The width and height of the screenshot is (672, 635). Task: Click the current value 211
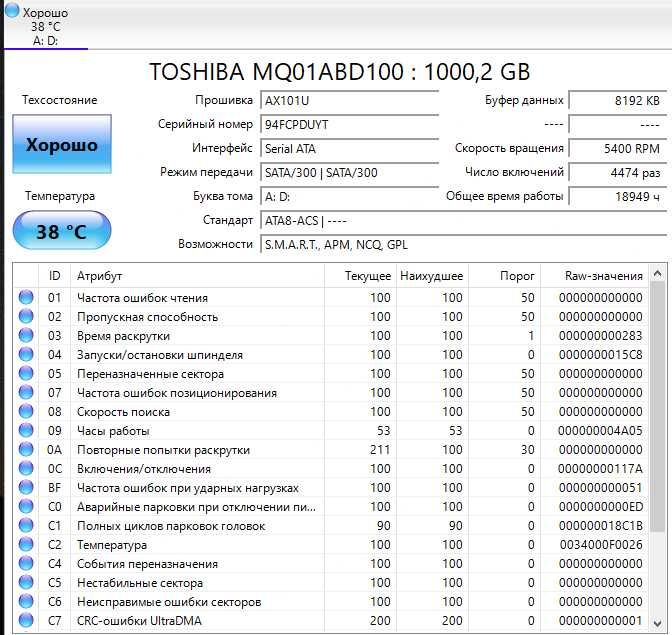click(x=380, y=449)
